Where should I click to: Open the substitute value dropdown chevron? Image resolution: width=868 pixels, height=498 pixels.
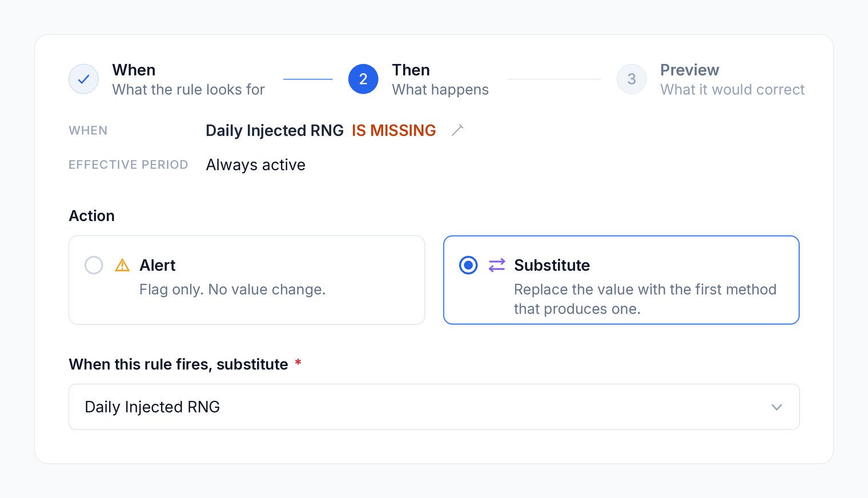click(x=777, y=407)
